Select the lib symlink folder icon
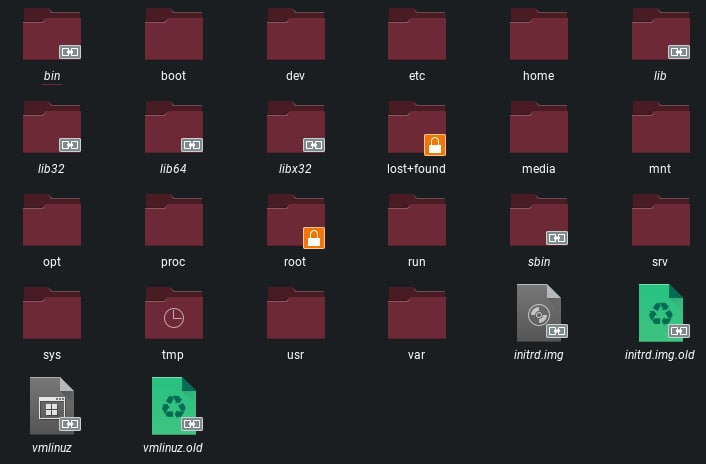 pos(661,34)
